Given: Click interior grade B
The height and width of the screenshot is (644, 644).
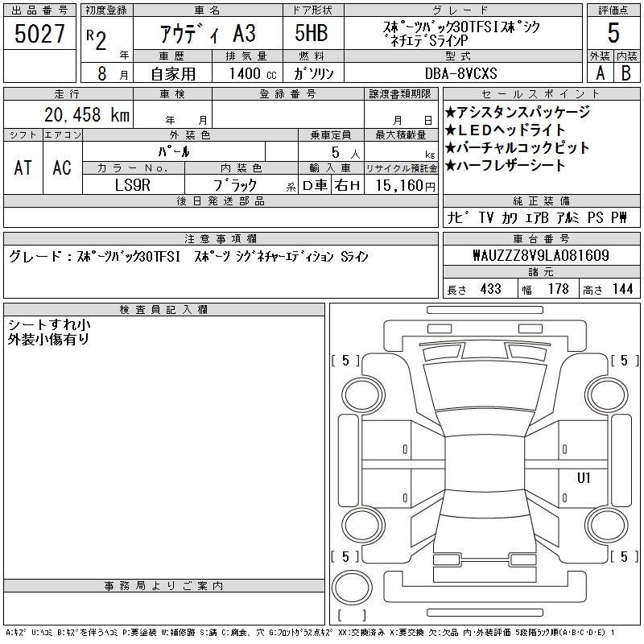Looking at the screenshot, I should [x=626, y=73].
